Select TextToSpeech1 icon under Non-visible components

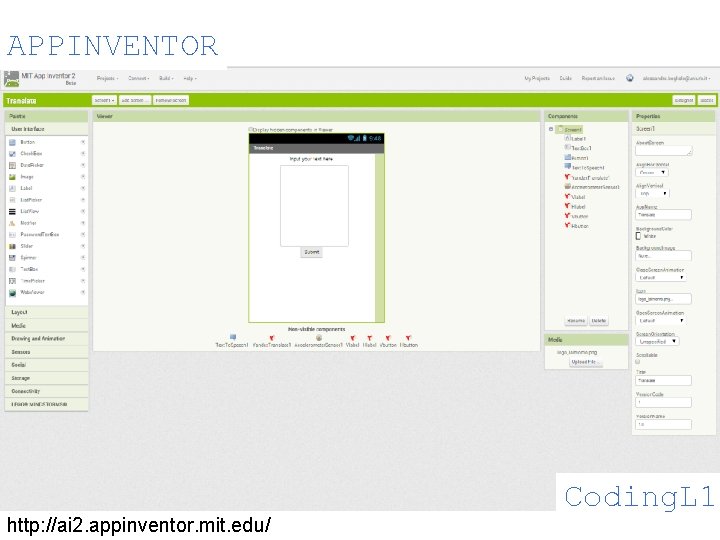[233, 338]
